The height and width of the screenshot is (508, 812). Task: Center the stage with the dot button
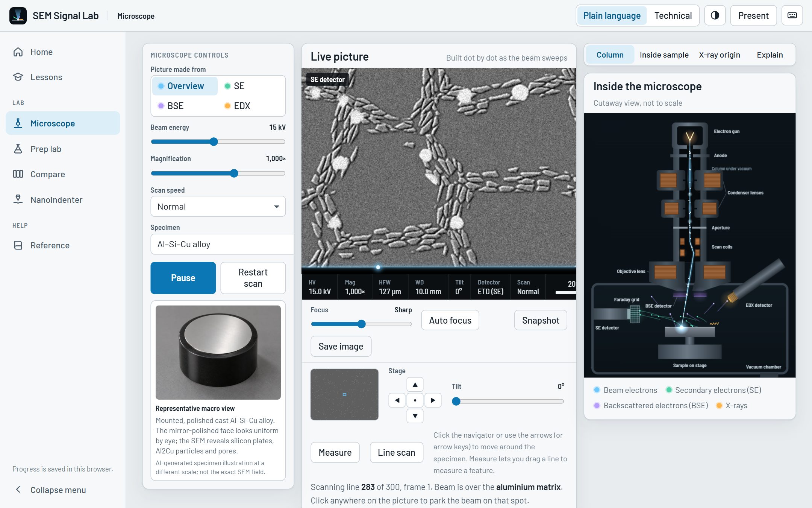tap(415, 400)
